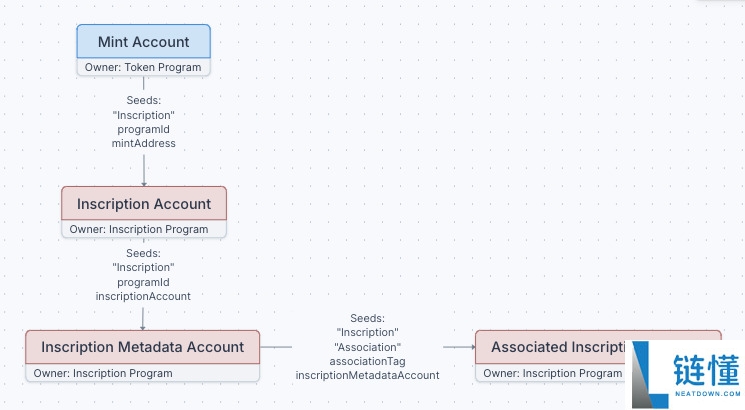Select the Mint Account node header
Viewport: 745px width, 410px height.
[x=143, y=42]
